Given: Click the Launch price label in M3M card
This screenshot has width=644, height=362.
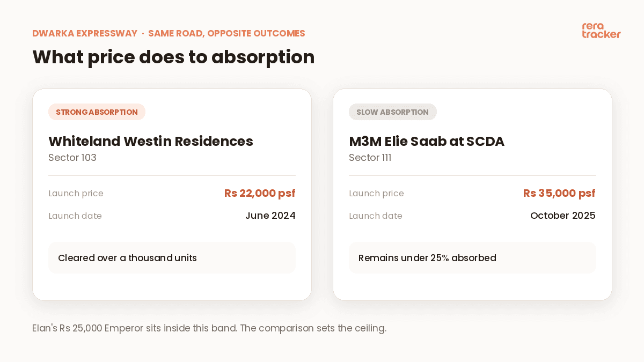Looking at the screenshot, I should (376, 194).
